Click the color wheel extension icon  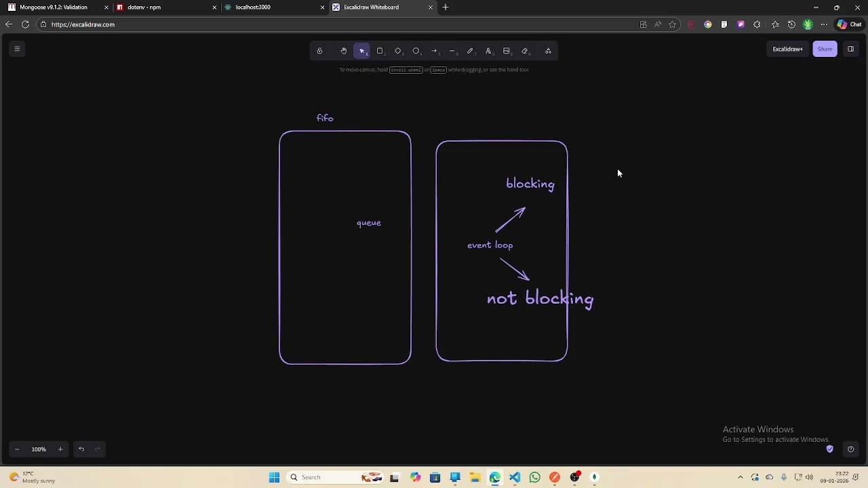point(708,24)
